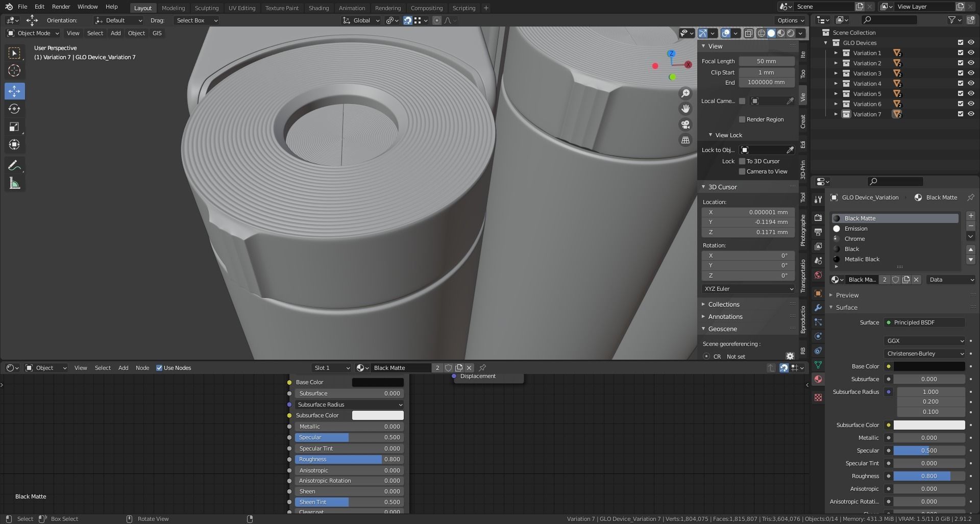
Task: Expand the Annotations panel
Action: pyautogui.click(x=725, y=317)
